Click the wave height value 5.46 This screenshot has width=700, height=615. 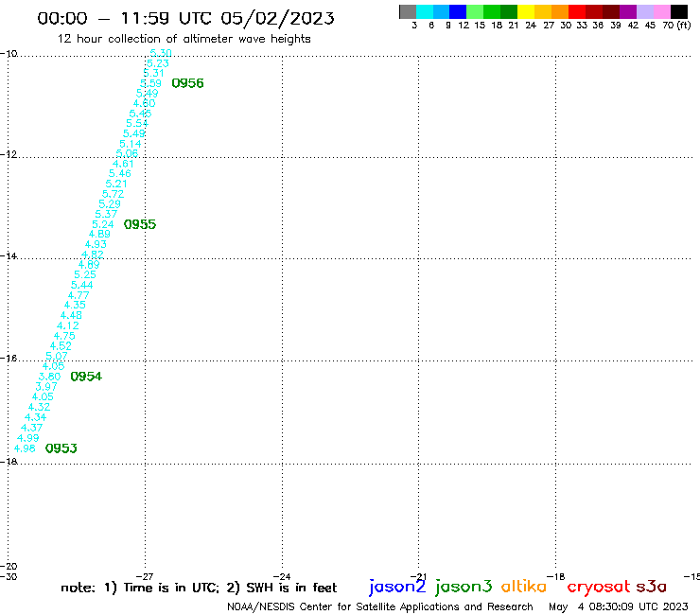119,173
